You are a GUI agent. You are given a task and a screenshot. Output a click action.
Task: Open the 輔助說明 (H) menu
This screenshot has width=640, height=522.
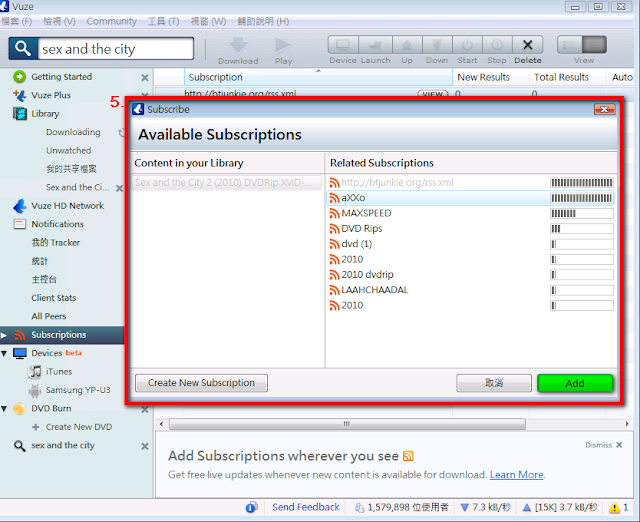[263, 21]
